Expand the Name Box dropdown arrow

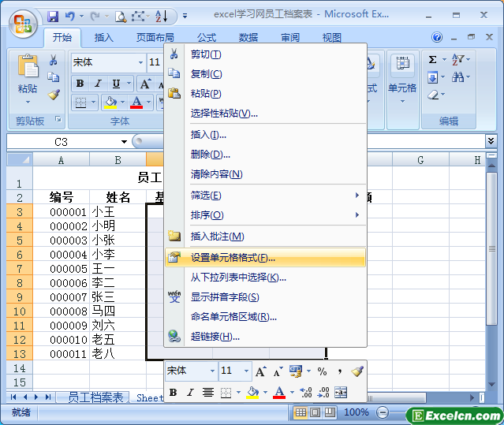coord(125,142)
